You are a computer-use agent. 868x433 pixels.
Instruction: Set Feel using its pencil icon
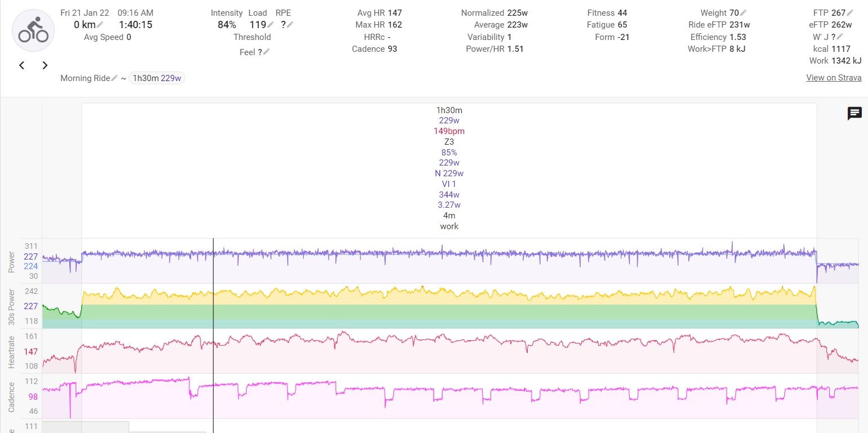click(x=266, y=52)
